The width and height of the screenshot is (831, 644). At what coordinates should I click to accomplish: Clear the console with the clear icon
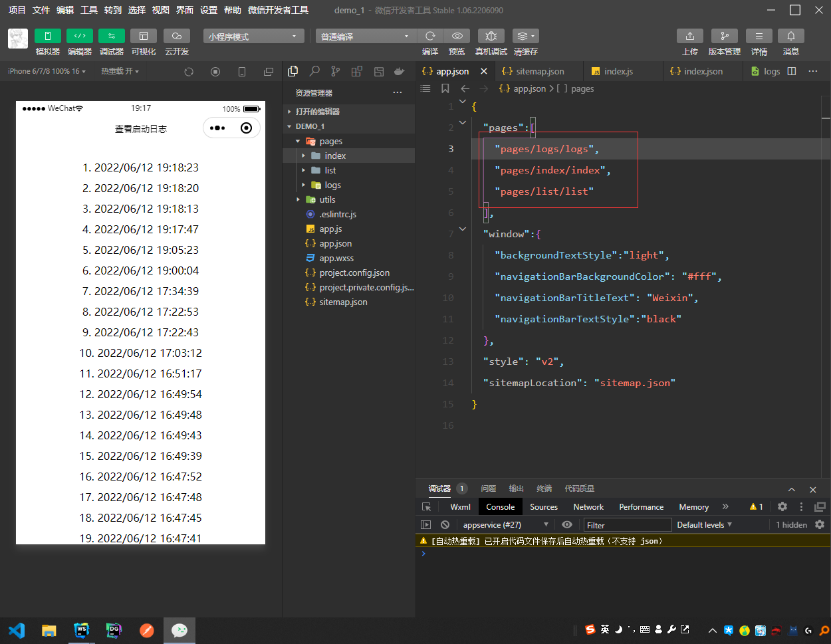[445, 524]
